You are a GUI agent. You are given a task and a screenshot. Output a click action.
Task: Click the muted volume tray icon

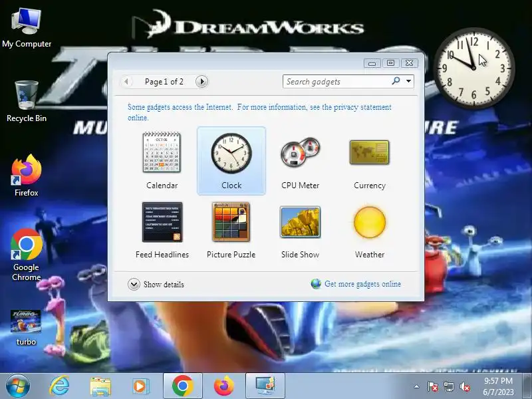(465, 386)
